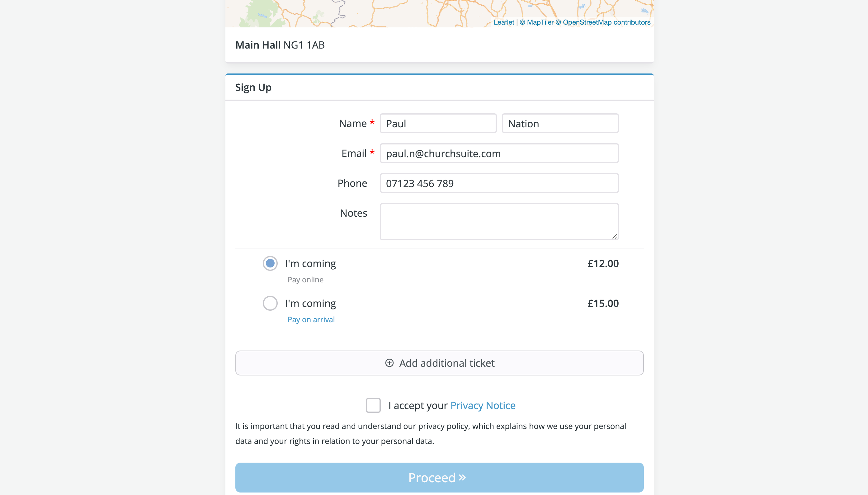The image size is (868, 495).
Task: Tick the accept Privacy Notice checkbox
Action: point(373,405)
